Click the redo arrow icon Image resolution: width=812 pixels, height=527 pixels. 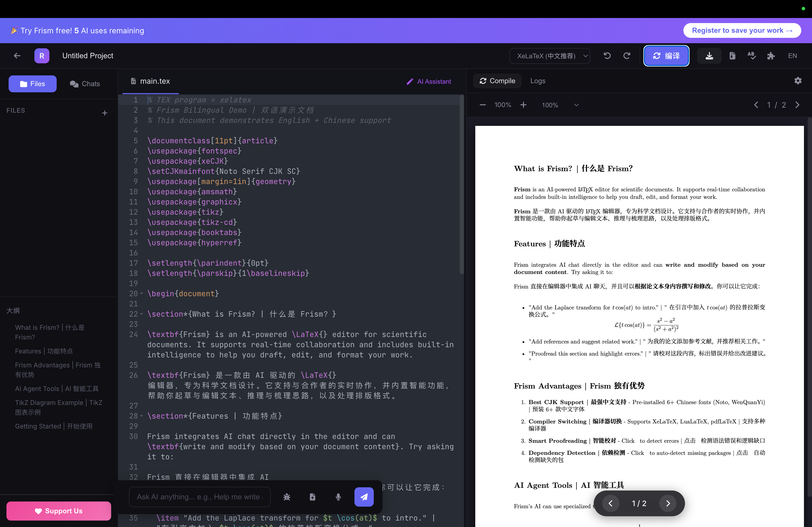pos(627,56)
